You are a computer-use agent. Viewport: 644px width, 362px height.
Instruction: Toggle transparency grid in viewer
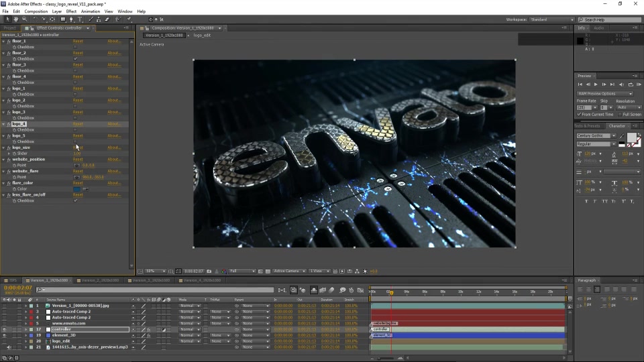coord(268,271)
